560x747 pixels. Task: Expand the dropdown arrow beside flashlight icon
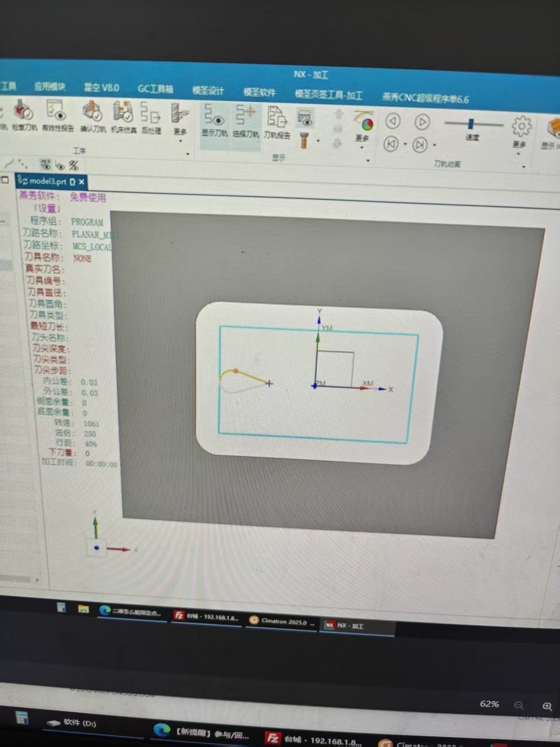[318, 141]
